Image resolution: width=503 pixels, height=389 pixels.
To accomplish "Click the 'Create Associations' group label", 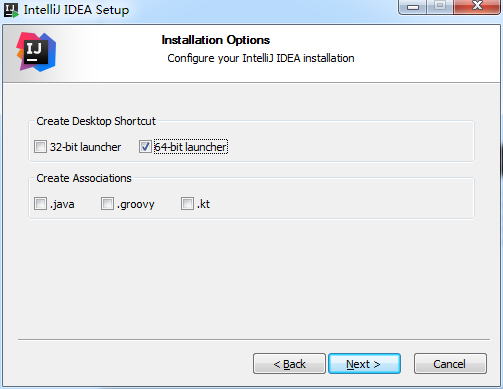I will 84,178.
